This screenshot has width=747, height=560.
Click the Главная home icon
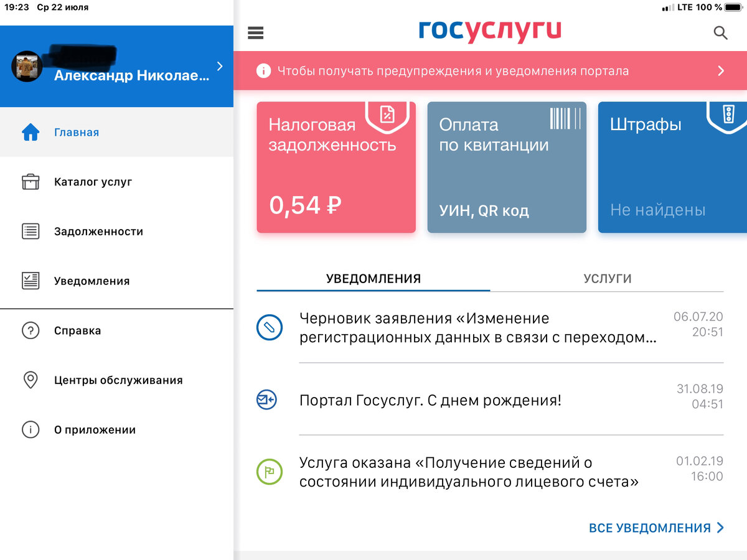pyautogui.click(x=31, y=133)
